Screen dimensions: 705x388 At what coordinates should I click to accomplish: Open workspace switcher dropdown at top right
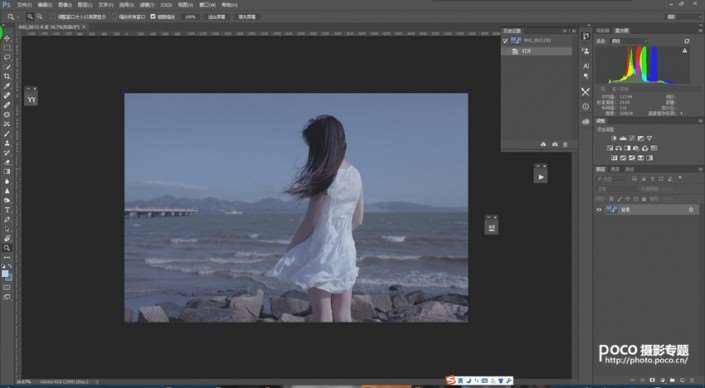[684, 17]
